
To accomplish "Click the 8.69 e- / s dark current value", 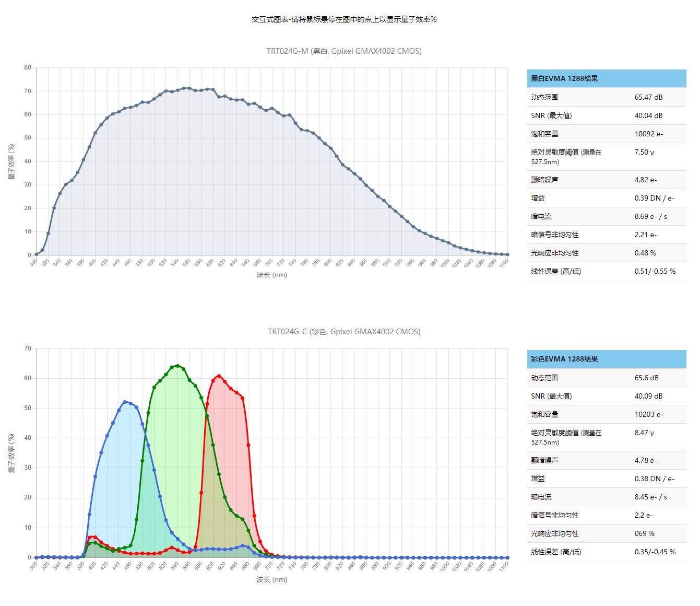I will (x=650, y=216).
